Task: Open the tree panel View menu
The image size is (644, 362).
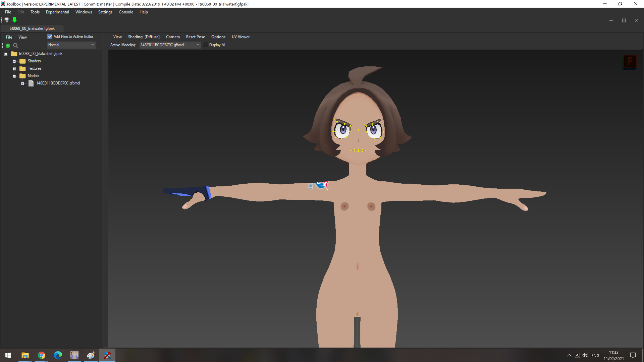Action: [22, 37]
